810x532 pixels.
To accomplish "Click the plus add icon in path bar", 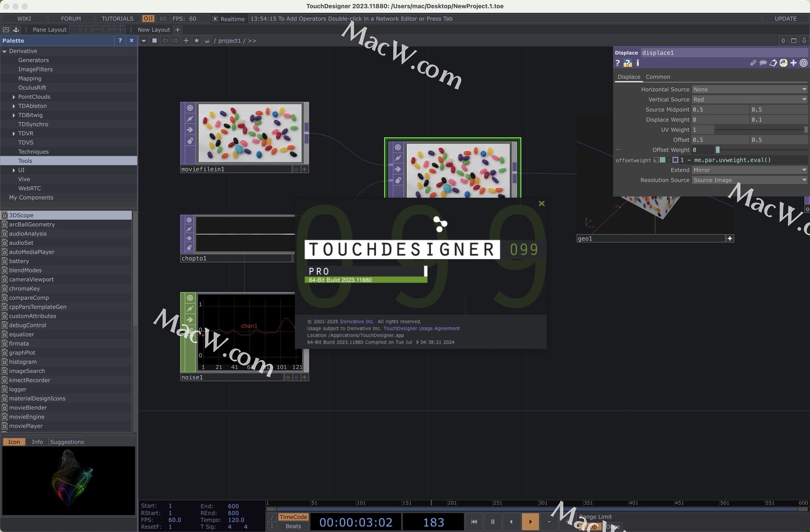I will (186, 41).
